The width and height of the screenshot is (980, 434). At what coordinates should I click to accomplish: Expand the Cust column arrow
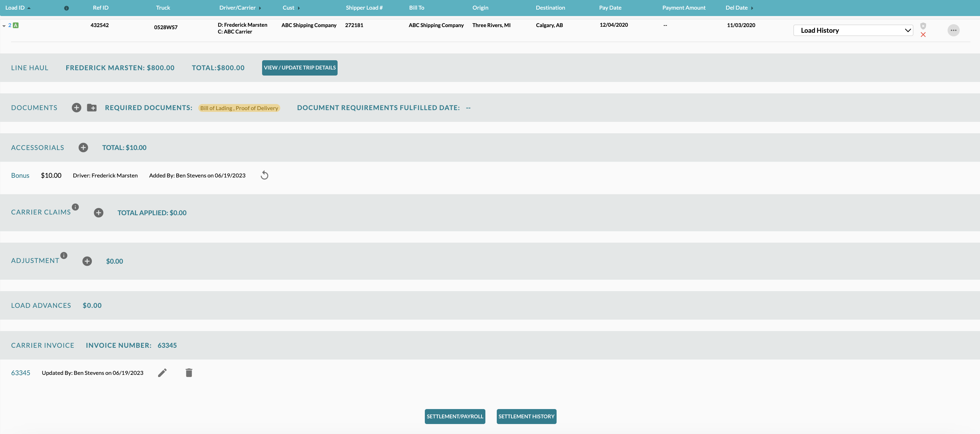coord(299,8)
